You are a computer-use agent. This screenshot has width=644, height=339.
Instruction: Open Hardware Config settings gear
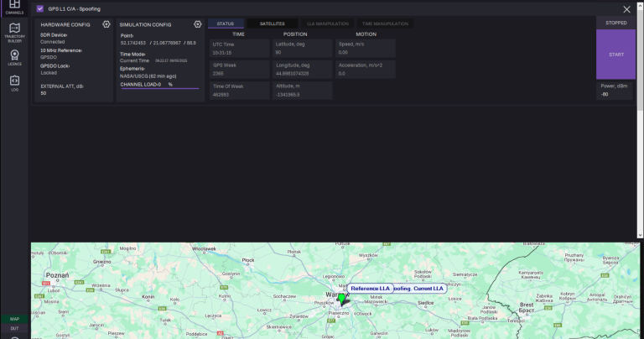tap(106, 24)
